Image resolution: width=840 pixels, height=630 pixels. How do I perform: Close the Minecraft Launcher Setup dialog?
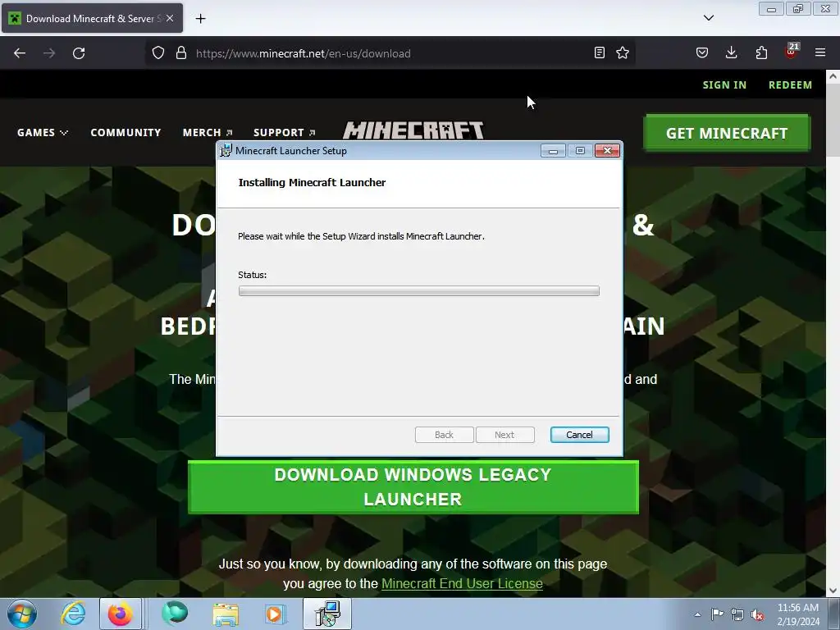point(608,151)
